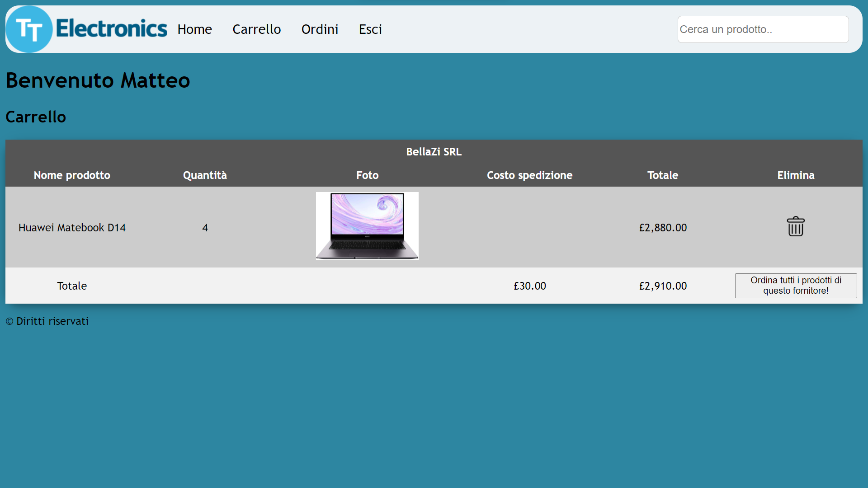868x488 pixels.
Task: Click the TT circle logo icon
Action: click(x=29, y=29)
